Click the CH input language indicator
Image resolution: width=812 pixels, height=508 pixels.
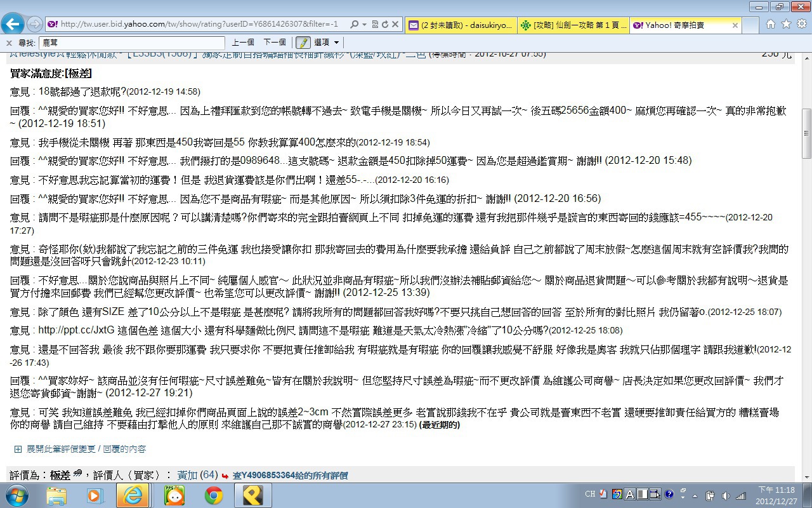click(x=590, y=494)
